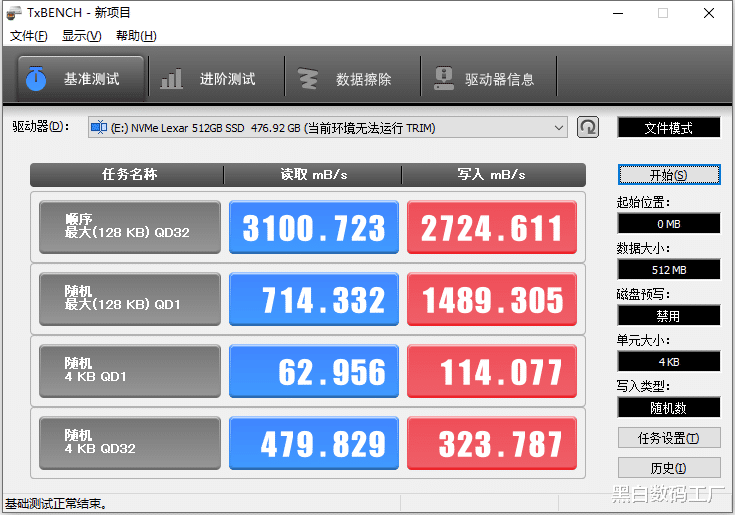Screen dimensions: 735x515
Task: Click the bar chart advanced test icon
Action: coord(171,78)
